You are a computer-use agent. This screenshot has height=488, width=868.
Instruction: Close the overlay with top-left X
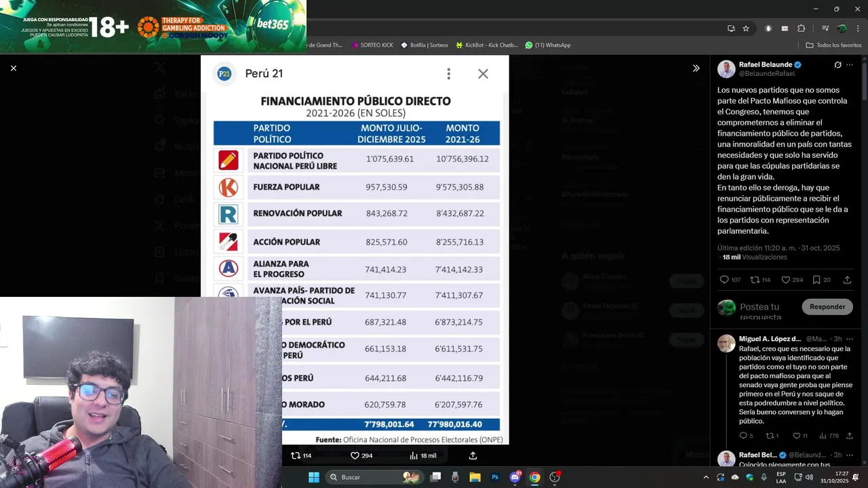tap(13, 68)
